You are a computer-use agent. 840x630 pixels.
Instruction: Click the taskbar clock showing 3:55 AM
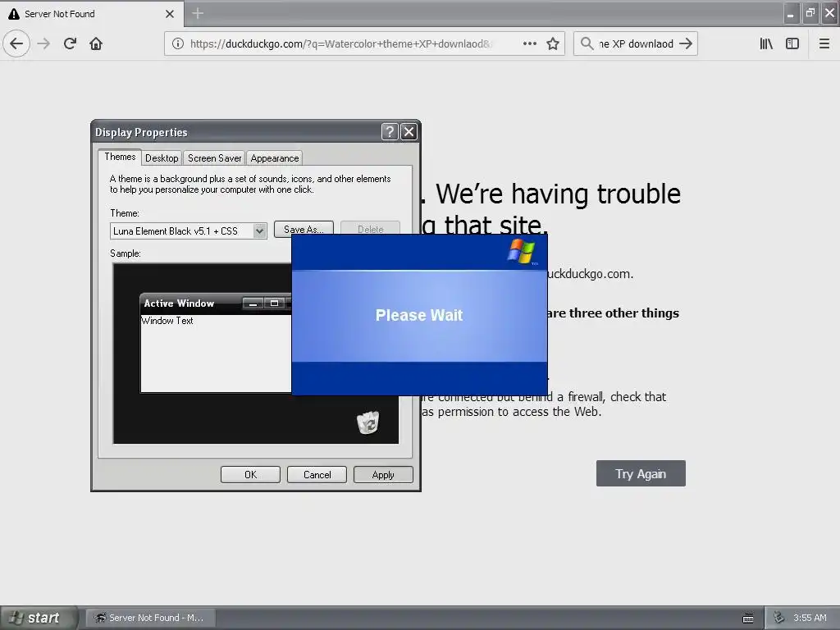[810, 618]
